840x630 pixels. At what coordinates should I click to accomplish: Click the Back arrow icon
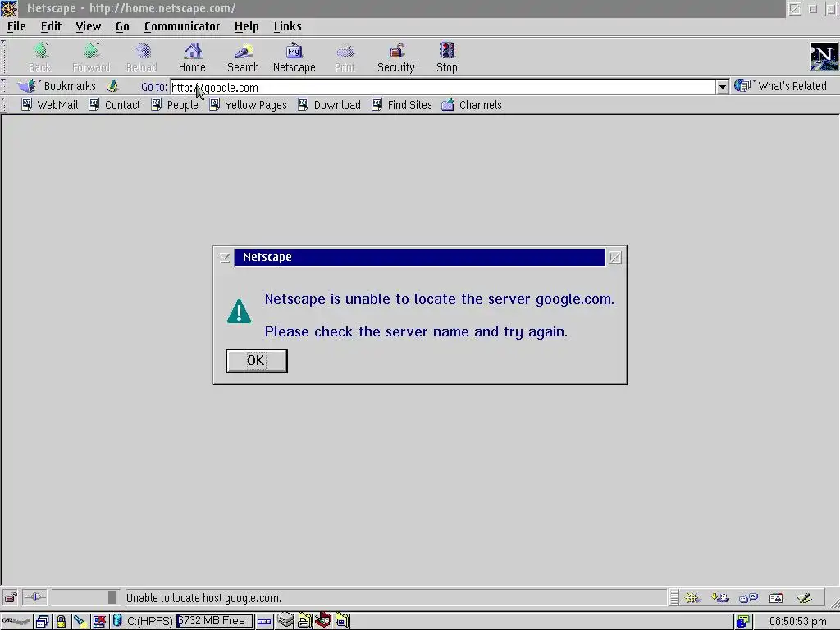coord(40,52)
